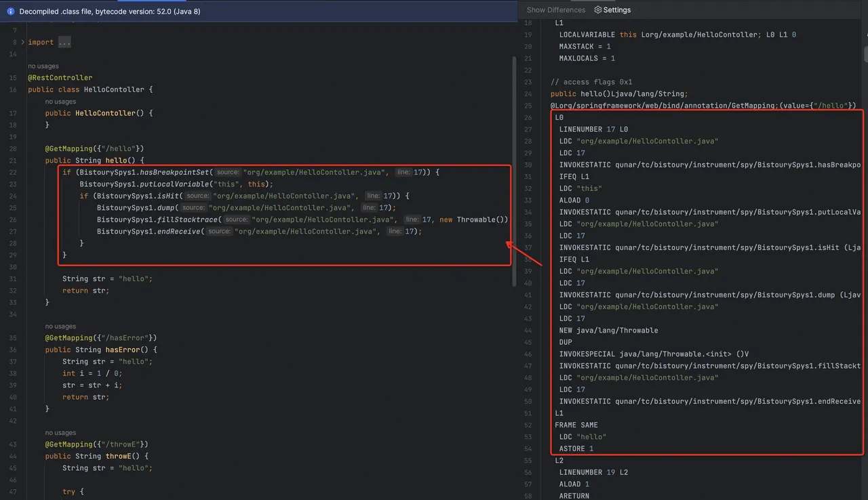
Task: Expand the folded import block arrow
Action: point(23,42)
